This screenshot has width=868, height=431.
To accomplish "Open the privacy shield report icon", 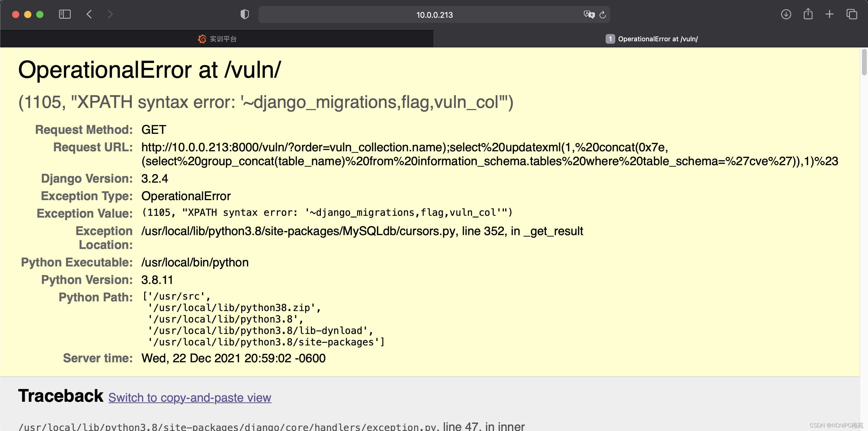I will [245, 14].
